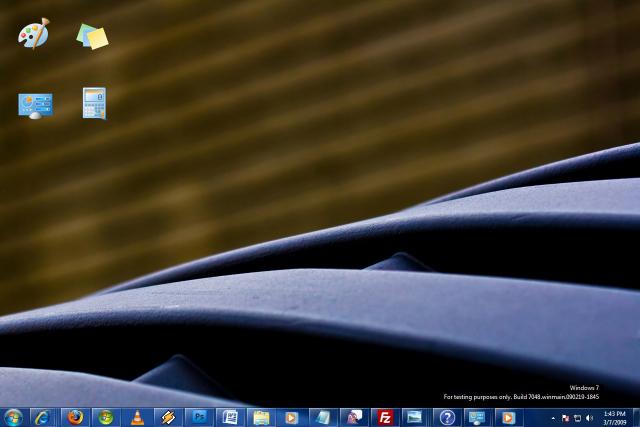Screen dimensions: 640x427
Task: Click the Action Center flag icon
Action: tap(565, 417)
